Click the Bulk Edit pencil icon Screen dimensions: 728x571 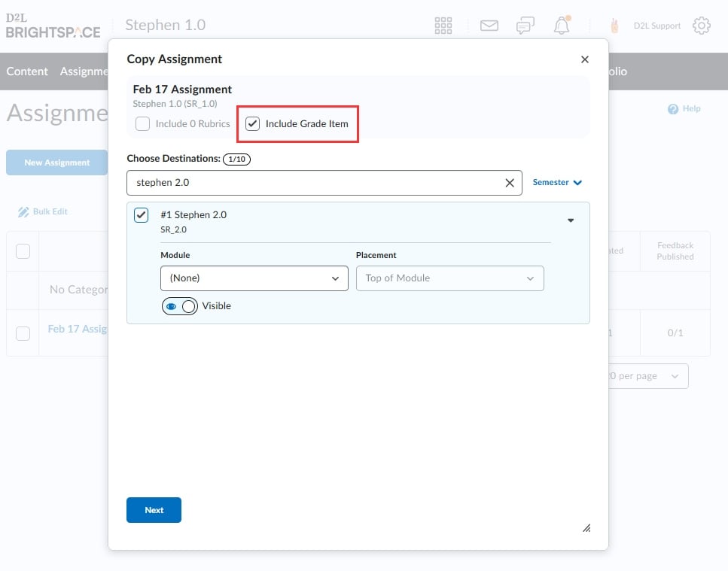(23, 212)
